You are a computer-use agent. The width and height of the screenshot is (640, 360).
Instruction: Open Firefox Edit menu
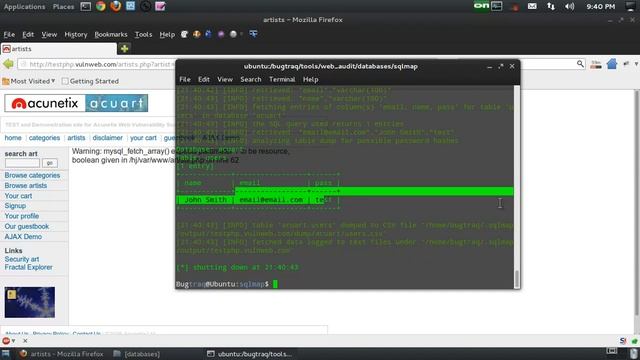(28, 35)
